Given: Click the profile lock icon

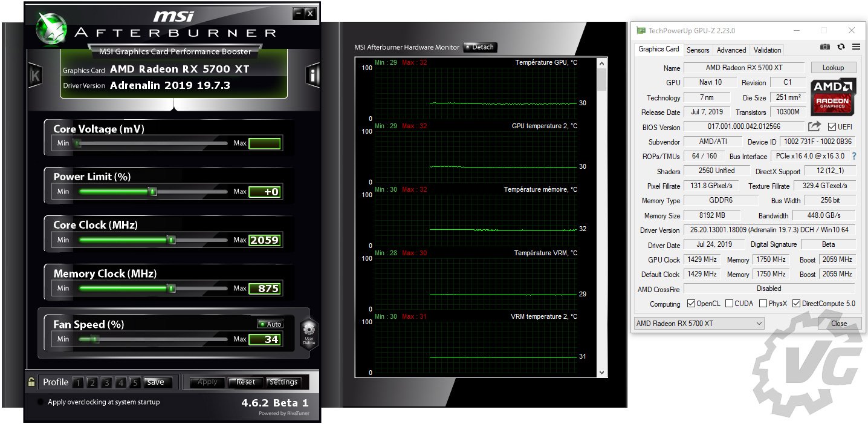Looking at the screenshot, I should click(31, 382).
